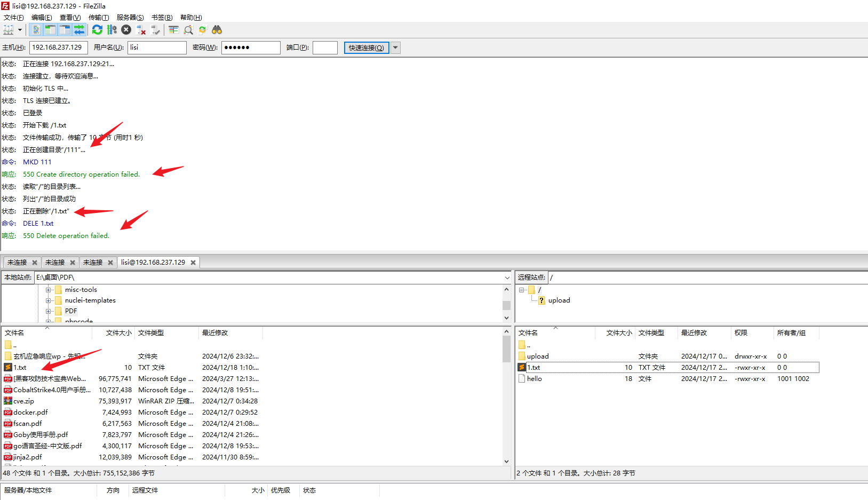Open the 传输(T) menu
The width and height of the screenshot is (868, 500).
[x=98, y=18]
